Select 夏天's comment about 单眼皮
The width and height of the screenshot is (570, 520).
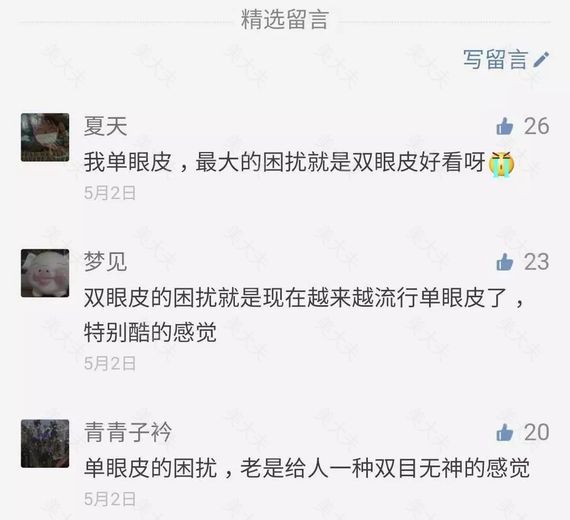coord(299,162)
